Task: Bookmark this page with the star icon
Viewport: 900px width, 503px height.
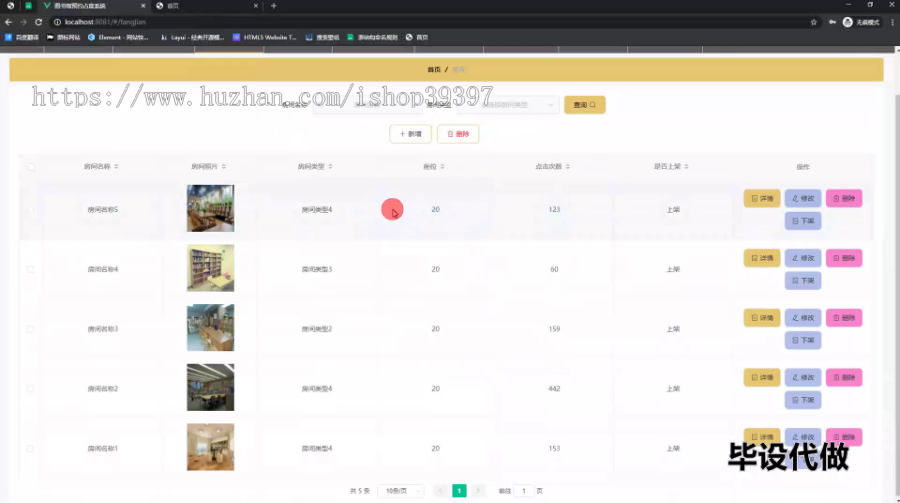Action: [813, 22]
